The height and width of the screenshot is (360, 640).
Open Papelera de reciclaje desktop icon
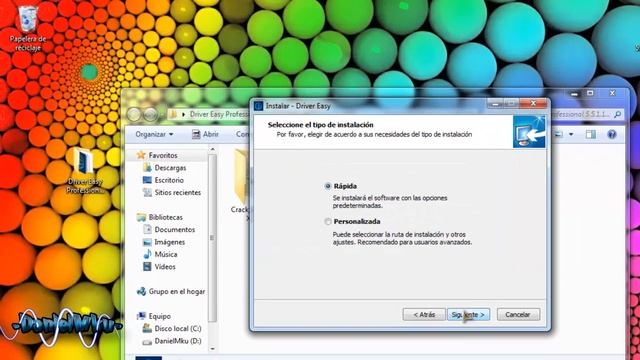28,28
